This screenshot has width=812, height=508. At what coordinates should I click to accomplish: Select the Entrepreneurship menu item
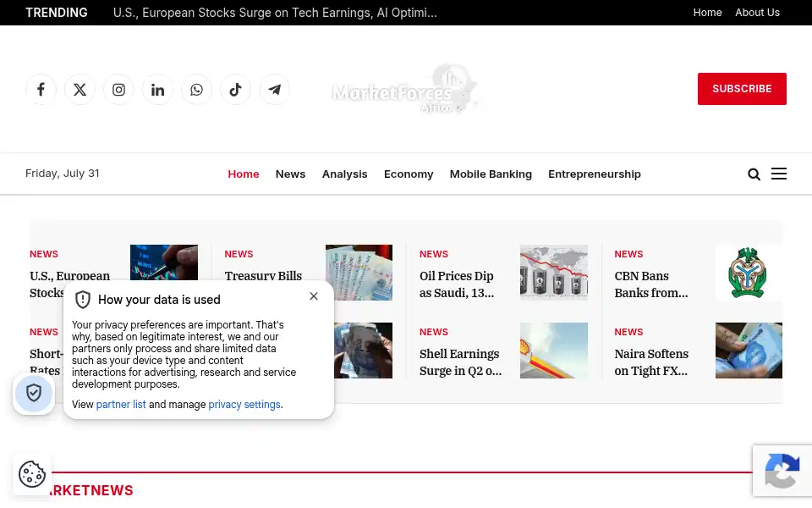(x=595, y=174)
